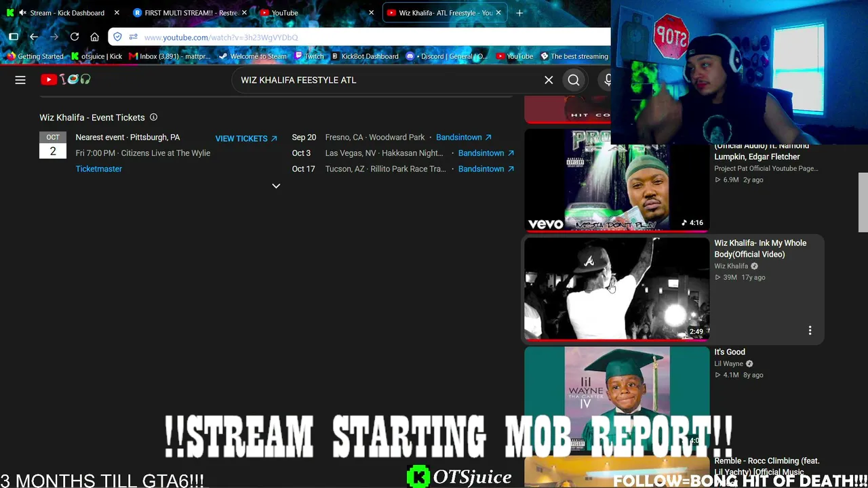
Task: Open the Twitch bookmark
Action: [x=309, y=56]
